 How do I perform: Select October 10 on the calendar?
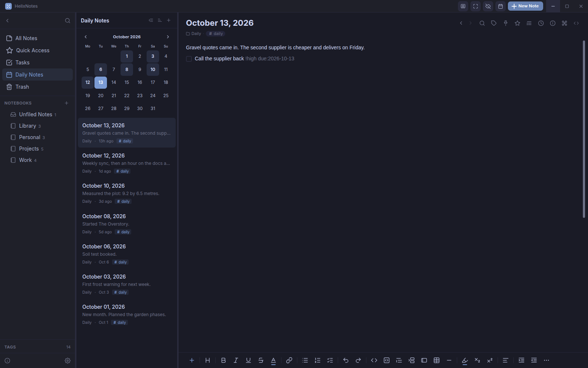tap(153, 70)
